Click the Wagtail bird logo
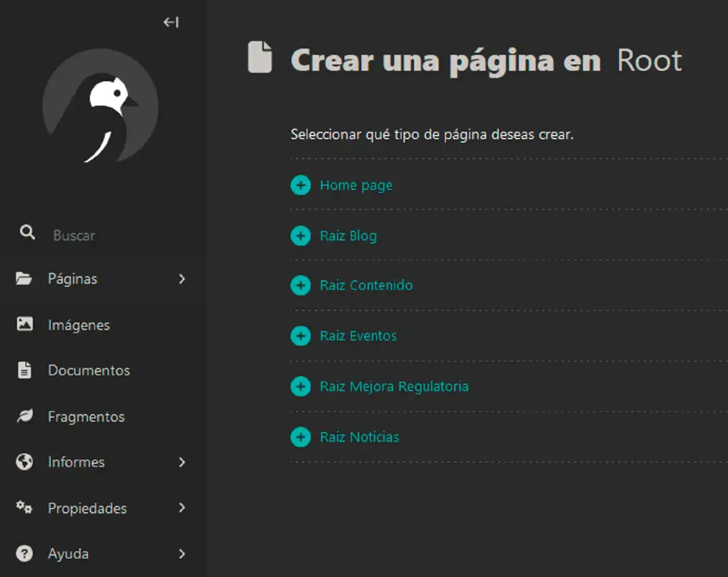This screenshot has width=728, height=577. (x=100, y=106)
